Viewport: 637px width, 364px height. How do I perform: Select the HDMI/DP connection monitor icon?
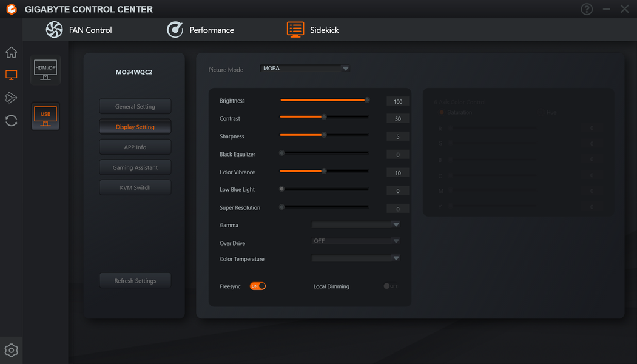coord(45,70)
